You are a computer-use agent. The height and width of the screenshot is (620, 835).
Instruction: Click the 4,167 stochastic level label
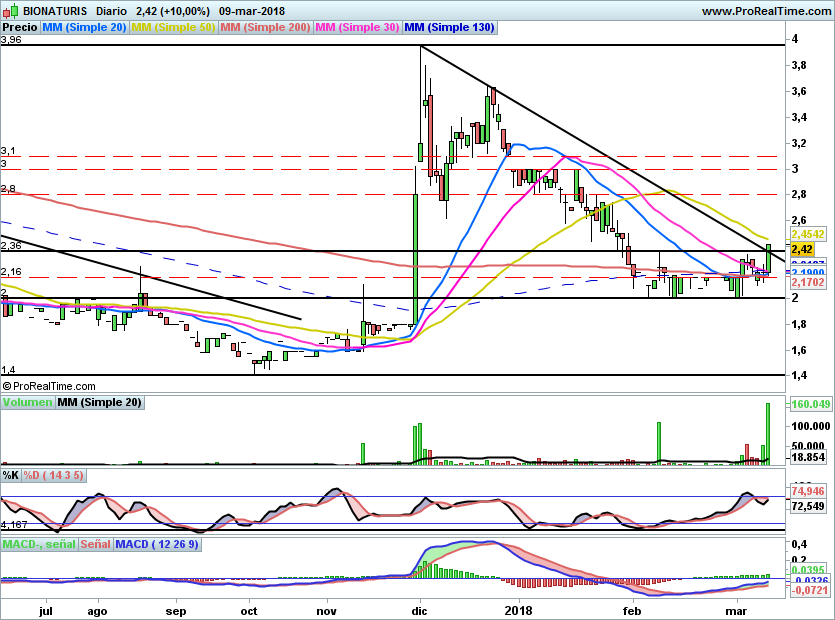pyautogui.click(x=14, y=525)
